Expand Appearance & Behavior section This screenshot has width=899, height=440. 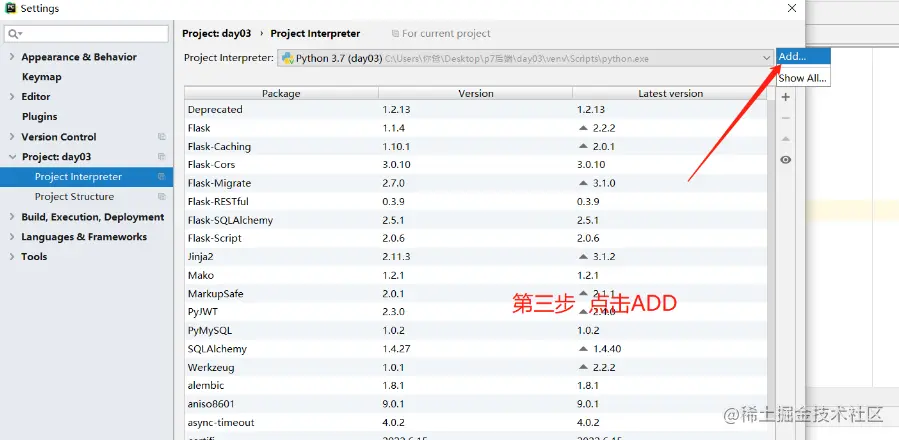click(12, 57)
